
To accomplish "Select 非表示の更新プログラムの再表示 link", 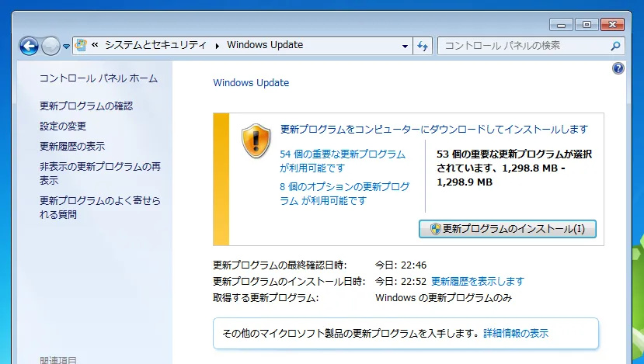I will point(99,173).
